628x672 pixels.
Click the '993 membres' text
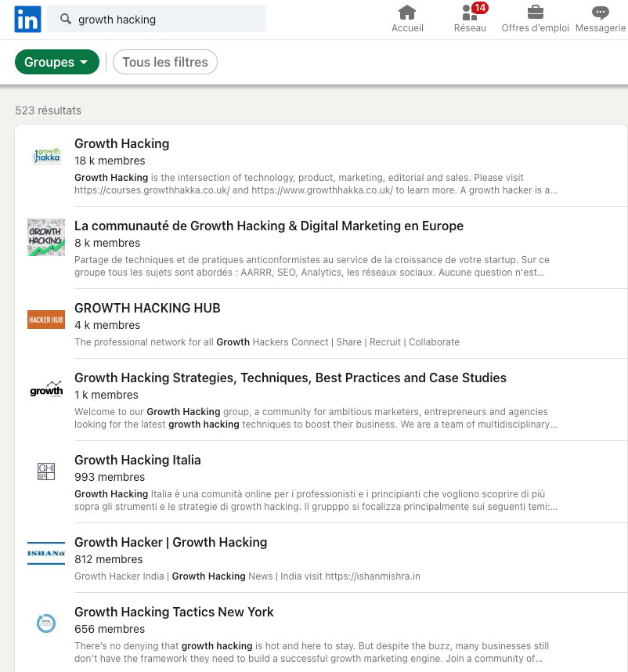click(x=110, y=477)
